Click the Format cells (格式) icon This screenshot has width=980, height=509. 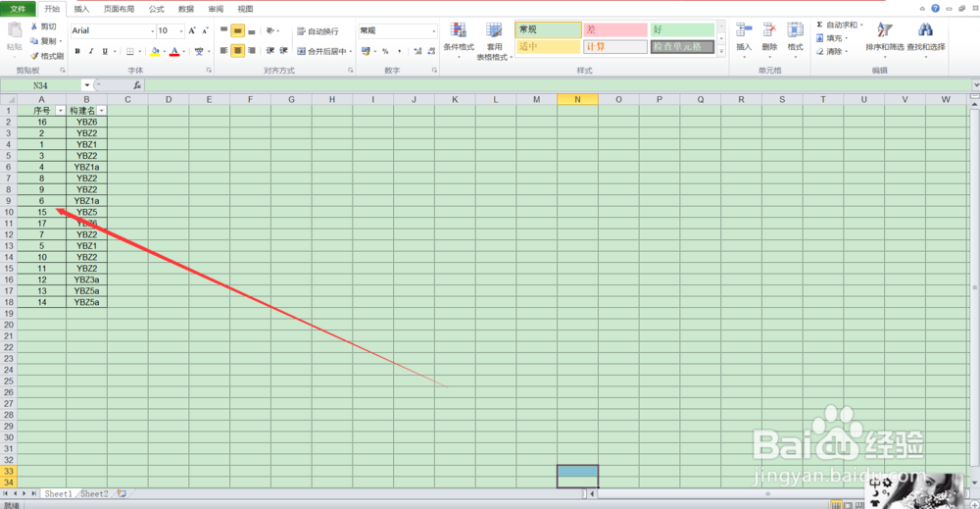tap(795, 30)
